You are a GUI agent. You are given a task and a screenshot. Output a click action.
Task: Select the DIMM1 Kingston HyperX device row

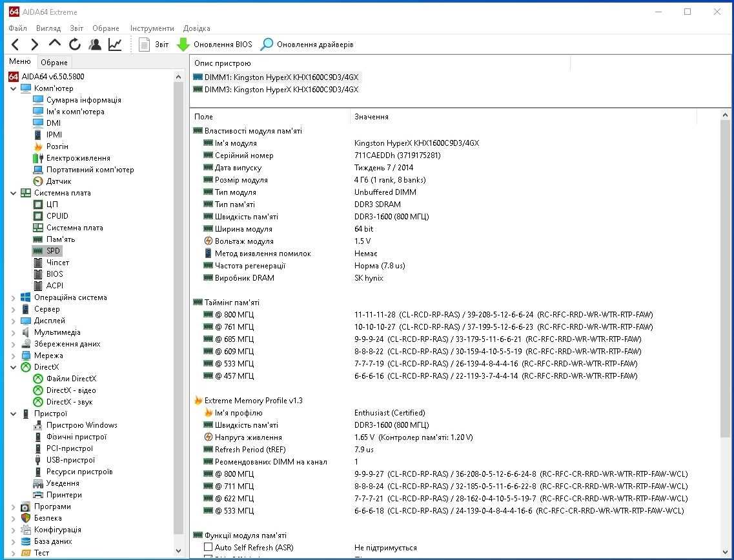[276, 77]
